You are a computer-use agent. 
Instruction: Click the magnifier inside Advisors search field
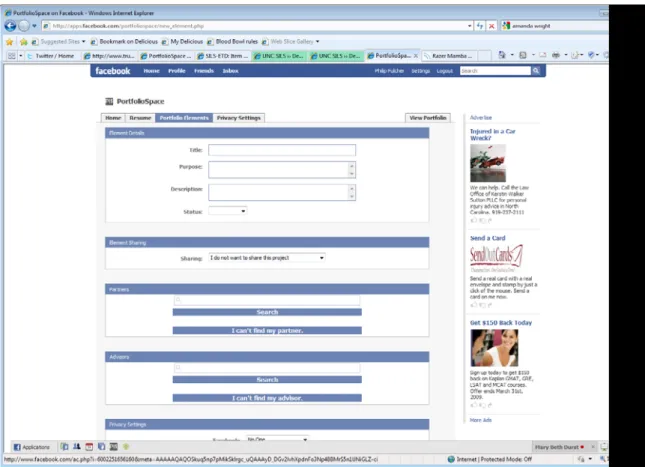(178, 367)
